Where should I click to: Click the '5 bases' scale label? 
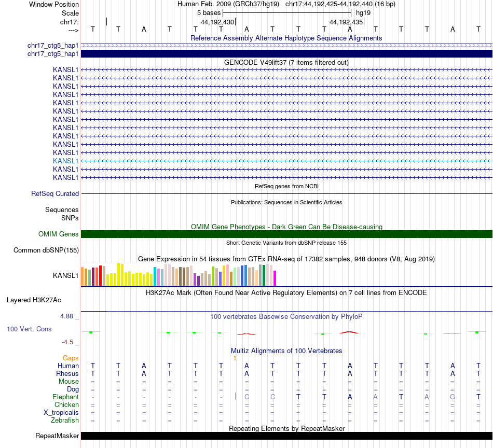pyautogui.click(x=209, y=13)
